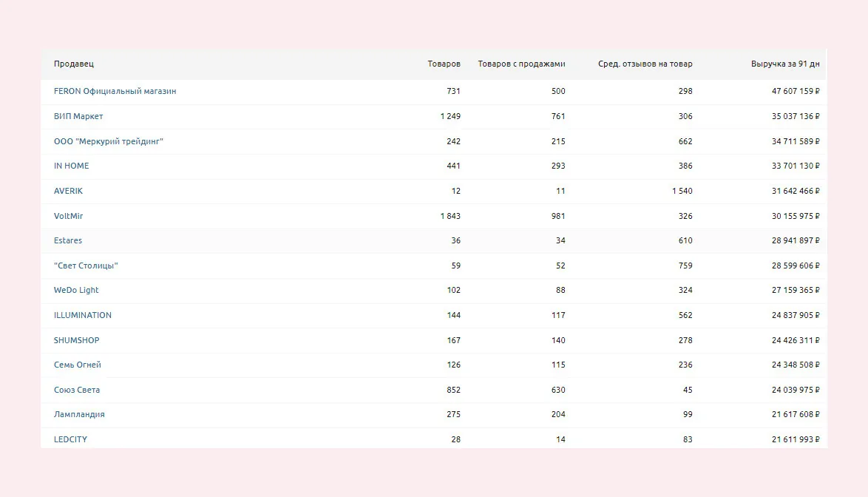Click ООО "Меркурий трейдинг" seller link
868x497 pixels.
[108, 141]
